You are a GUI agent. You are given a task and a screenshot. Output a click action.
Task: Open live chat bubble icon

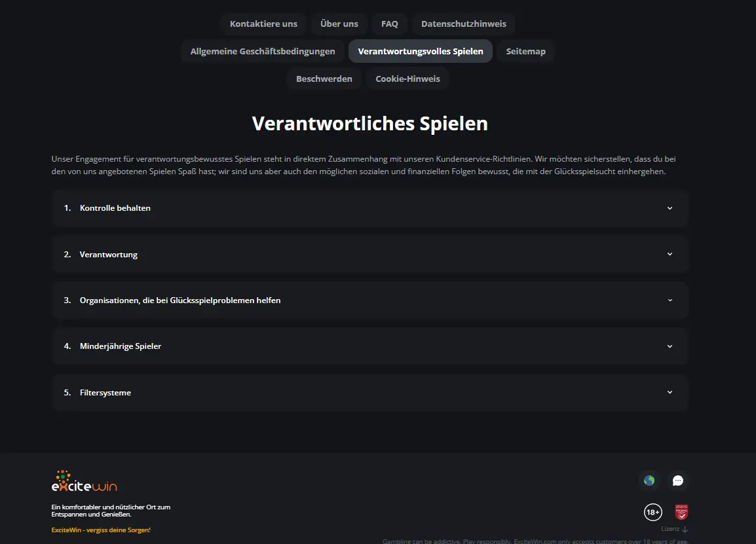coord(678,481)
